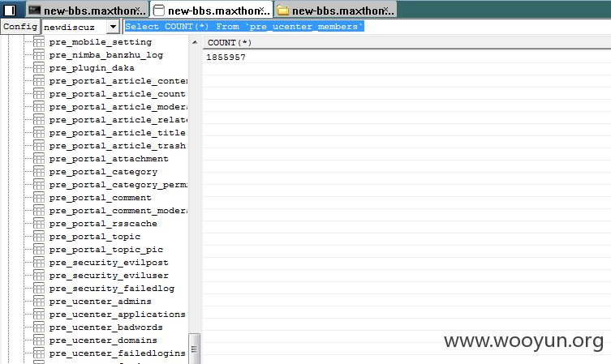This screenshot has width=611, height=364.
Task: Click table icon for pre_ucenter_domains
Action: coord(39,340)
